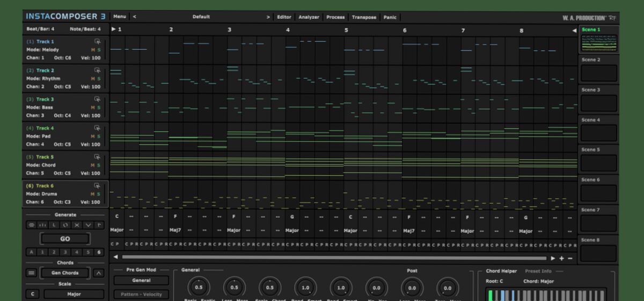Change Track 6 Mode: Drums

pyautogui.click(x=41, y=194)
